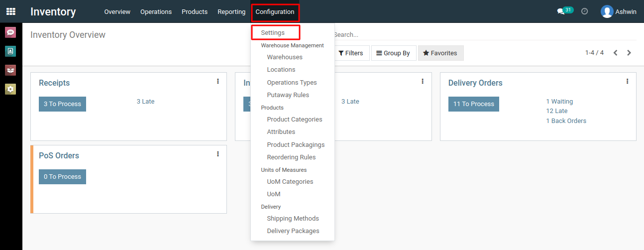Image resolution: width=644 pixels, height=250 pixels.
Task: Select Locations menu entry
Action: point(281,70)
